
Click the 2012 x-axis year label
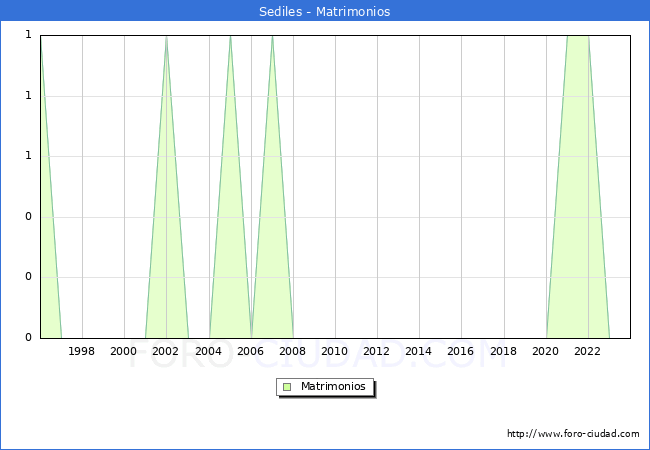[377, 351]
